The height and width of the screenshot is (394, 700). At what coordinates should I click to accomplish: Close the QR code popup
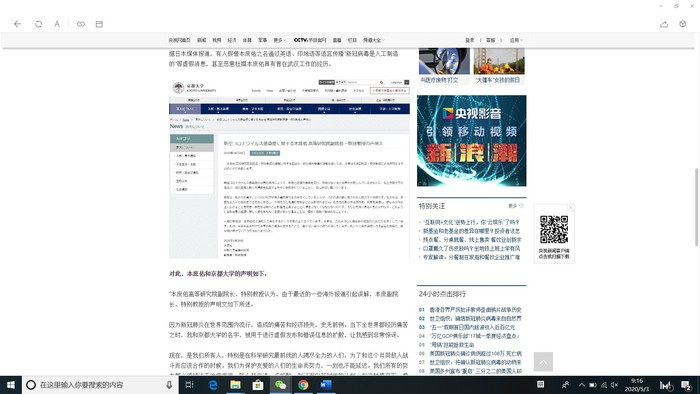pos(571,207)
